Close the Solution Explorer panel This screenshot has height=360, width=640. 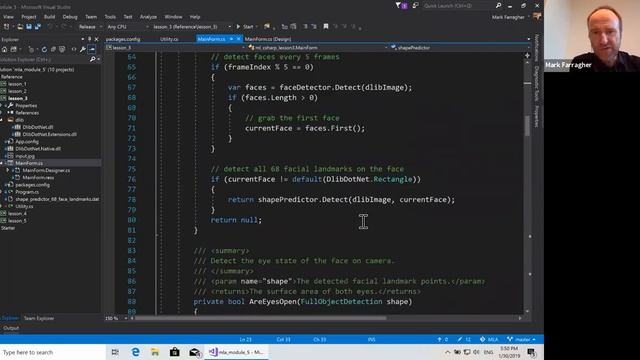[x=96, y=39]
